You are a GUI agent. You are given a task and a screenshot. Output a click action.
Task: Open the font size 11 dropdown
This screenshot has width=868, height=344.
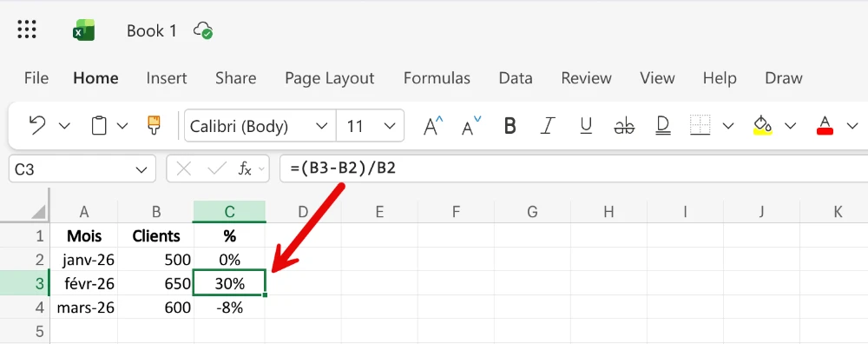(x=371, y=126)
